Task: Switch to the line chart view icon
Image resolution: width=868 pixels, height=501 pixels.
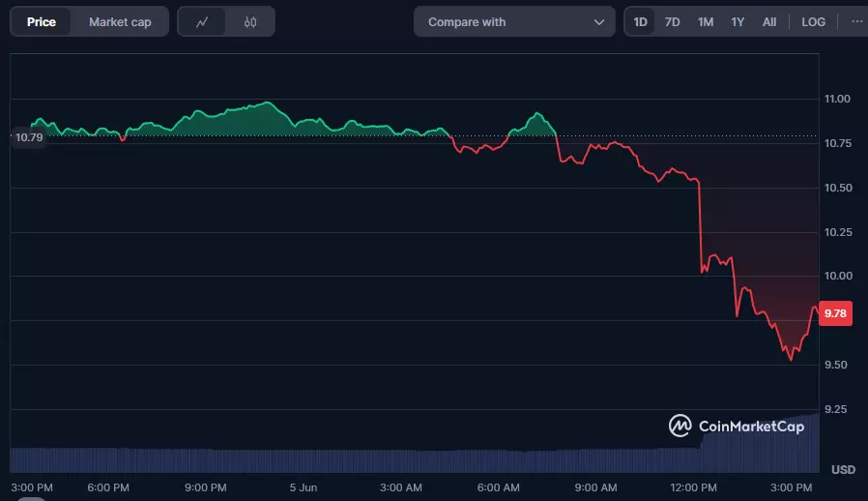Action: pyautogui.click(x=201, y=22)
